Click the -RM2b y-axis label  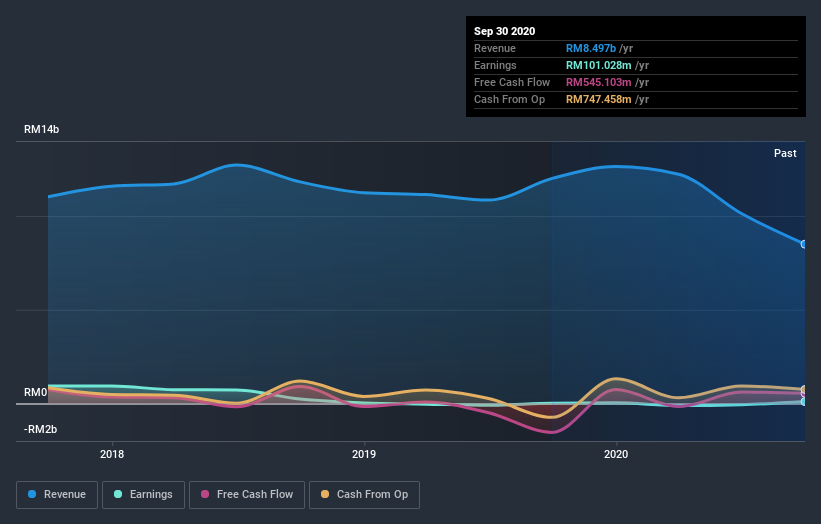40,429
